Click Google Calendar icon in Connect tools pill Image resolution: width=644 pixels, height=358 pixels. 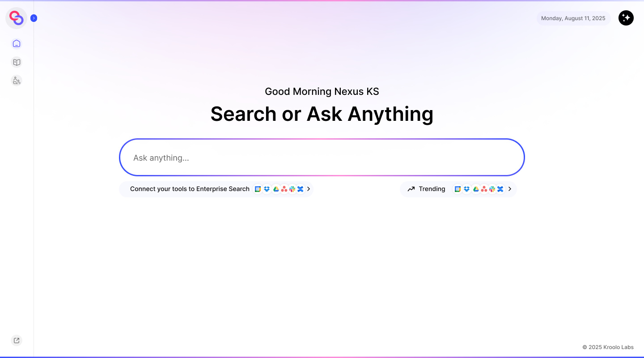[x=258, y=189]
